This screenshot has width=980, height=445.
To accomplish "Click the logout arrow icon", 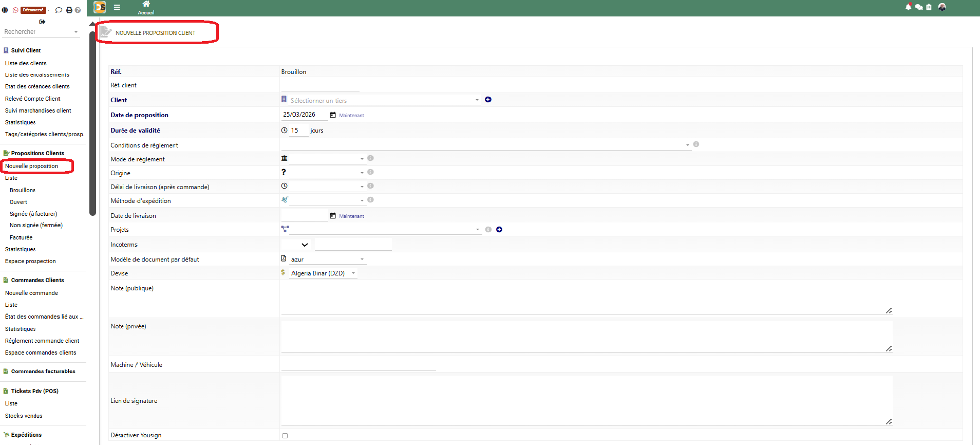I will tap(42, 22).
